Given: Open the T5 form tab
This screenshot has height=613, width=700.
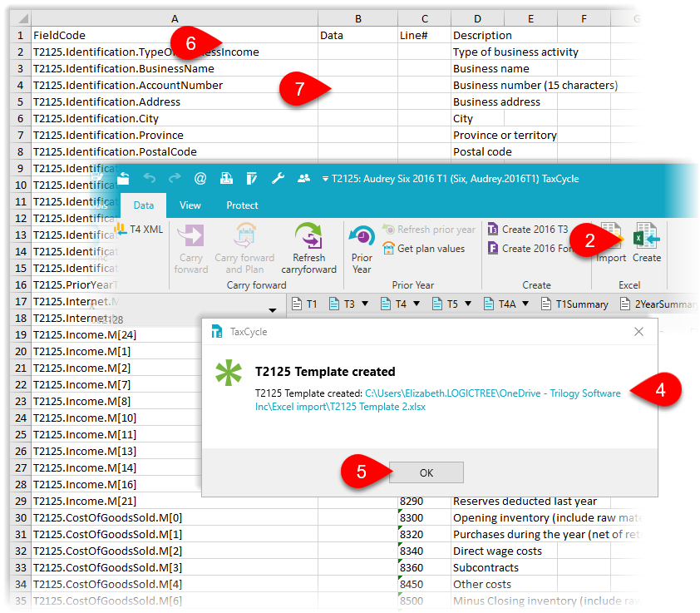Looking at the screenshot, I should point(446,304).
